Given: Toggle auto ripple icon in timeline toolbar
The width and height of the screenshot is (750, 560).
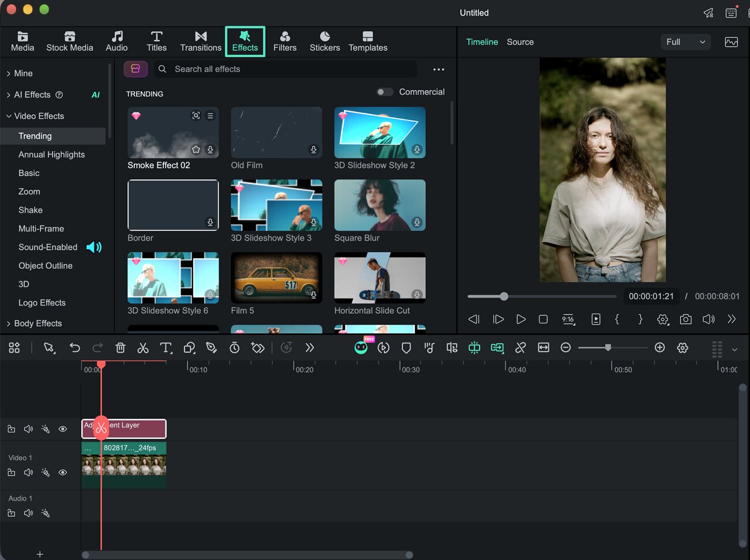Looking at the screenshot, I should (x=497, y=348).
